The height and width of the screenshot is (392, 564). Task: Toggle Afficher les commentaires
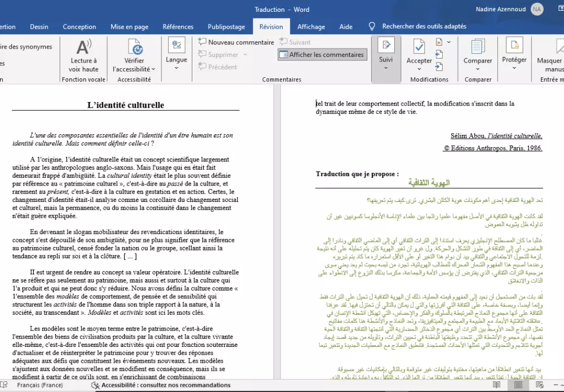(x=321, y=54)
